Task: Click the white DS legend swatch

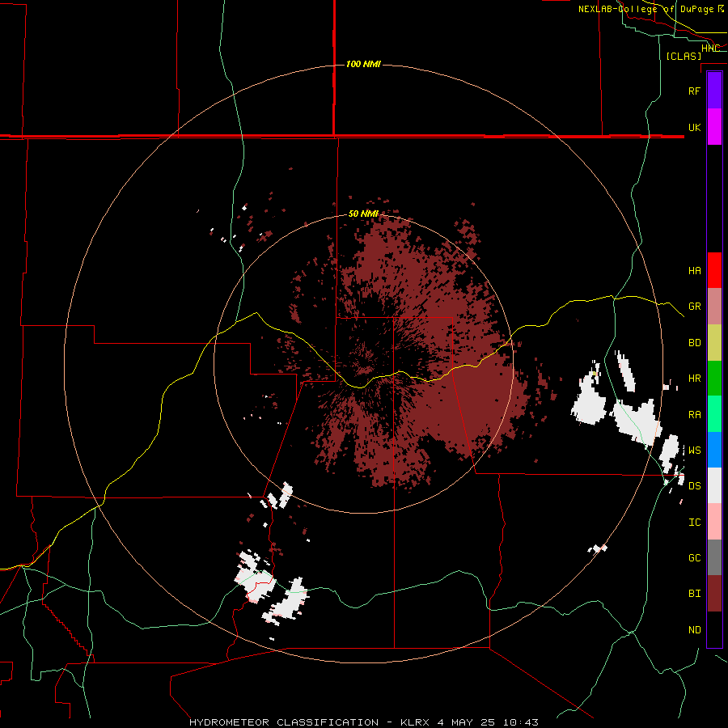Action: click(x=714, y=485)
